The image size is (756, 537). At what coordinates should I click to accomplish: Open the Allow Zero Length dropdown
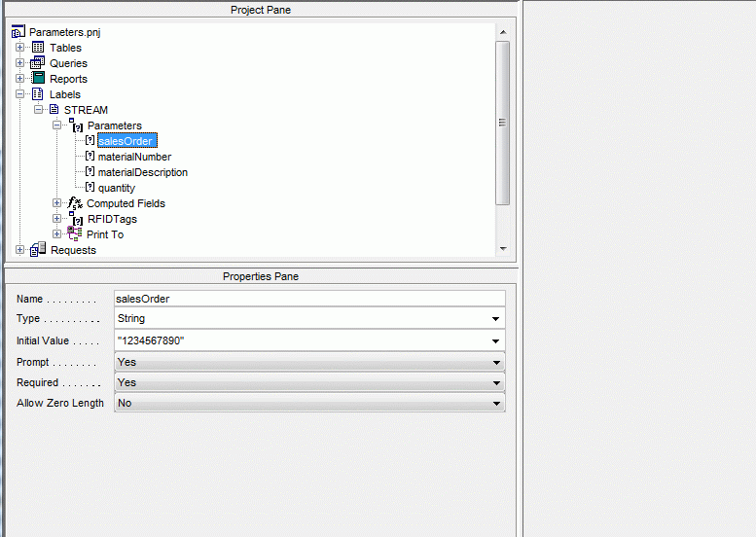(x=309, y=403)
